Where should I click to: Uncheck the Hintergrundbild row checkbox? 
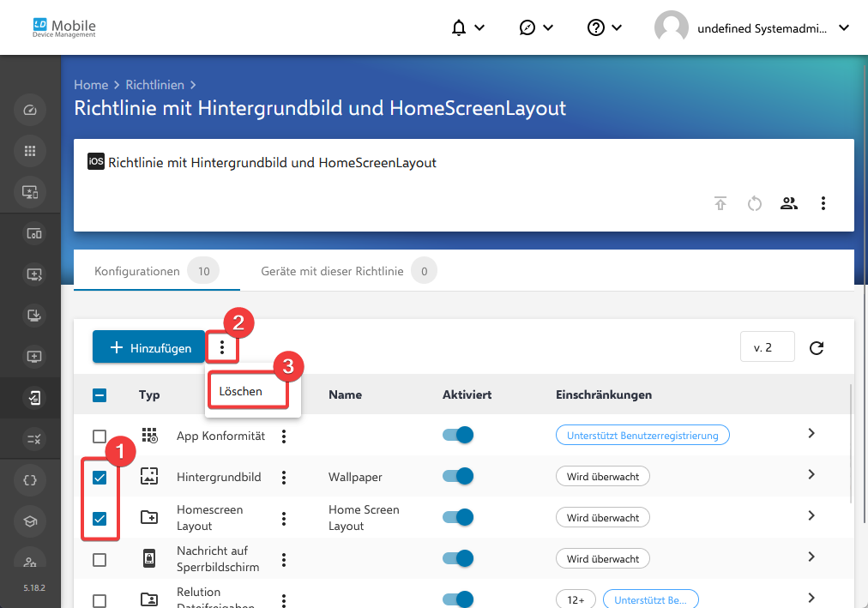(x=99, y=478)
